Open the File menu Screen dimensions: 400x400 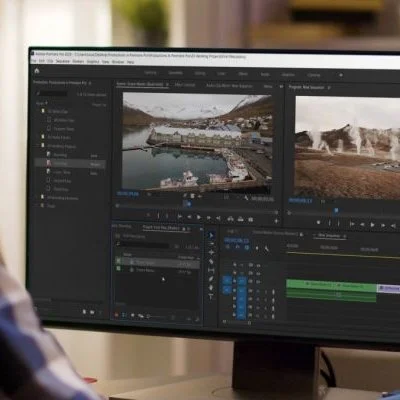click(33, 61)
